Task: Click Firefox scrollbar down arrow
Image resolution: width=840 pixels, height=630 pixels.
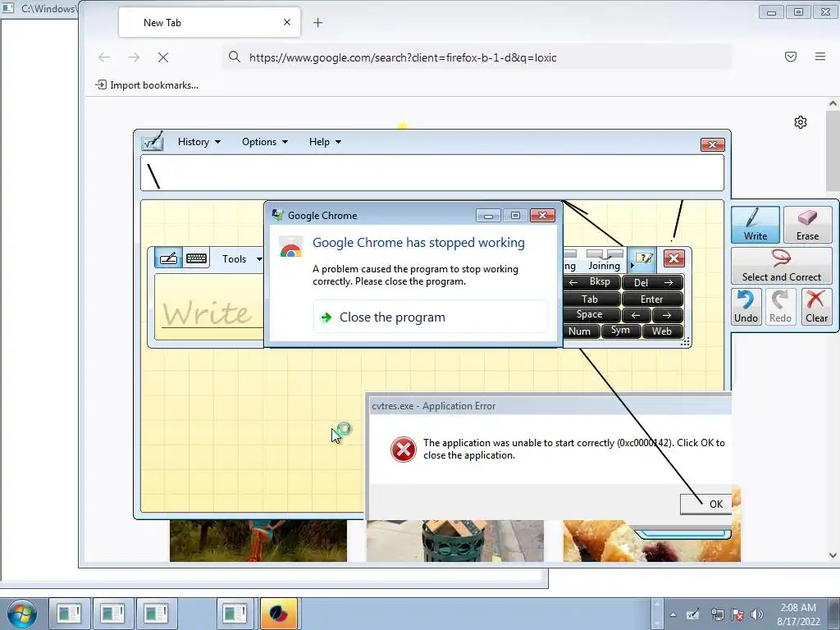Action: 833,555
